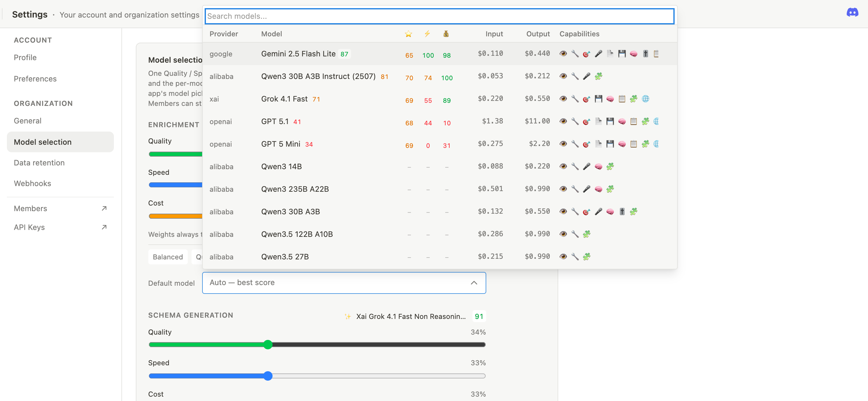Click the 91 score badge in Schema Generation
Screen dimensions: 868x401
(479, 316)
